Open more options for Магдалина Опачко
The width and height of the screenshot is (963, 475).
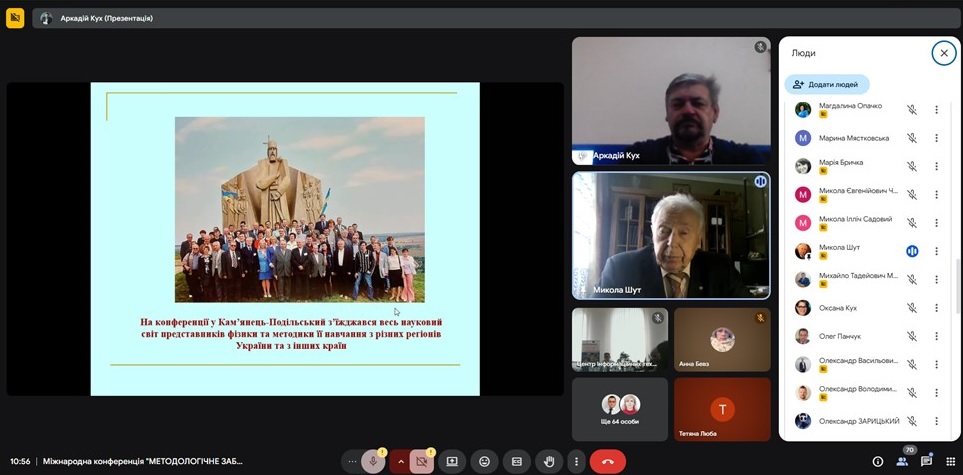click(x=936, y=110)
